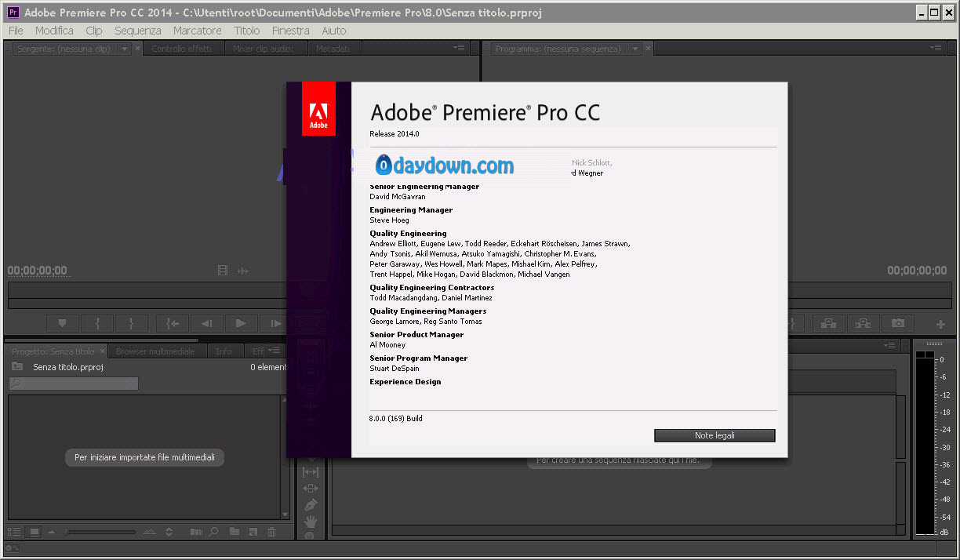Click the Program monitor Extract button
This screenshot has height=560, width=960.
[863, 323]
